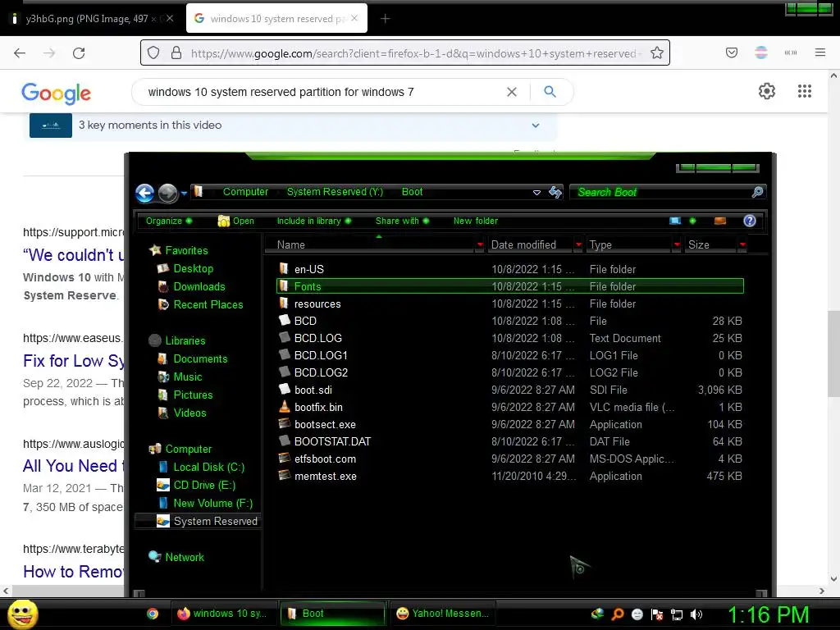
Task: Open the Date modified column dropdown
Action: coord(578,244)
